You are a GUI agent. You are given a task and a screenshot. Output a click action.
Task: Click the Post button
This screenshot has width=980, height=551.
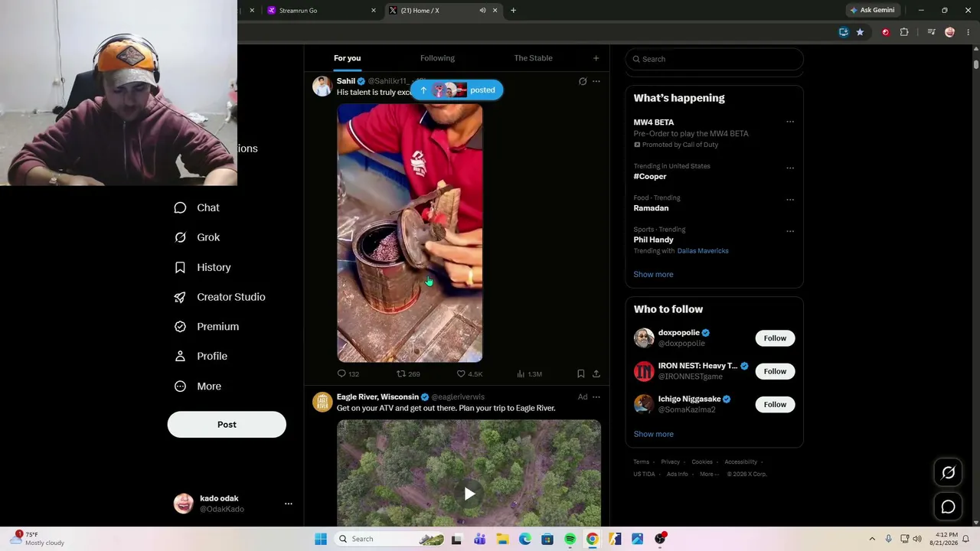coord(227,425)
